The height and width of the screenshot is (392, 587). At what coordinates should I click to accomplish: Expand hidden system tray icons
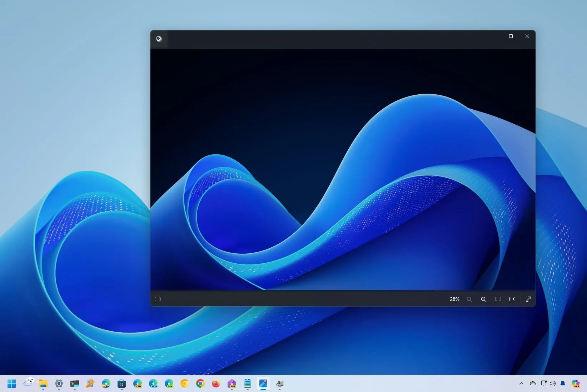click(x=521, y=383)
